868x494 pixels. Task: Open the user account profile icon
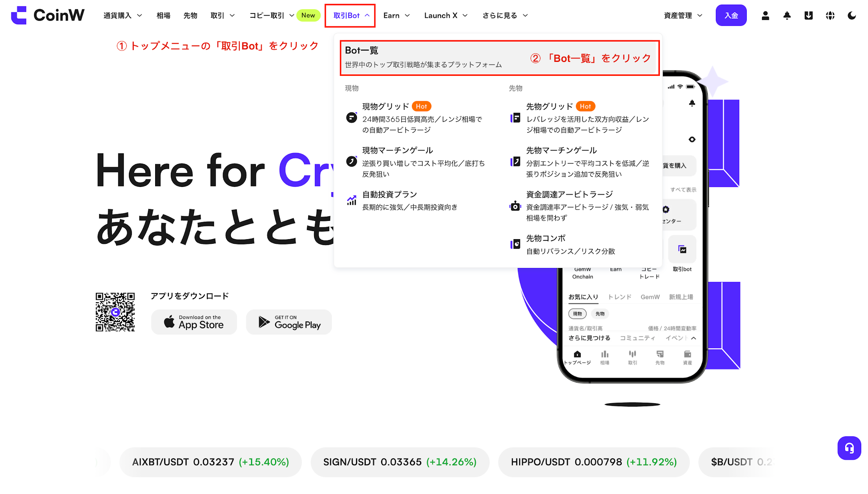tap(765, 16)
